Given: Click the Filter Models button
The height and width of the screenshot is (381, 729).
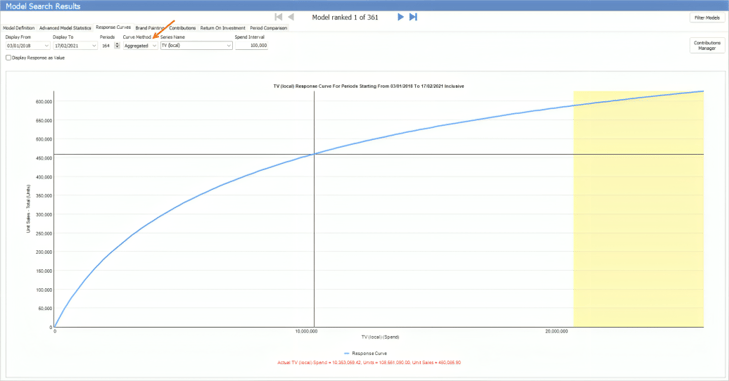Looking at the screenshot, I should [707, 18].
